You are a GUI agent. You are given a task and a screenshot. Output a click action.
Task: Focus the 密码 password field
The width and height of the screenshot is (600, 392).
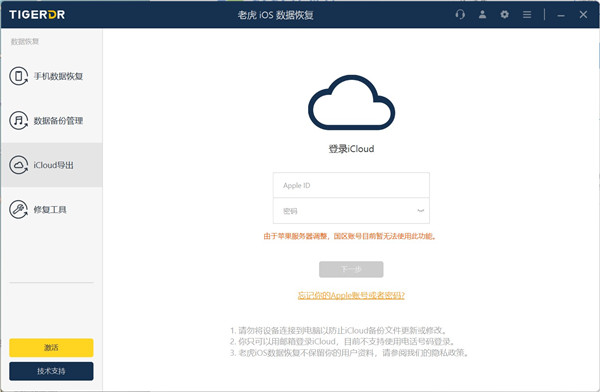351,211
